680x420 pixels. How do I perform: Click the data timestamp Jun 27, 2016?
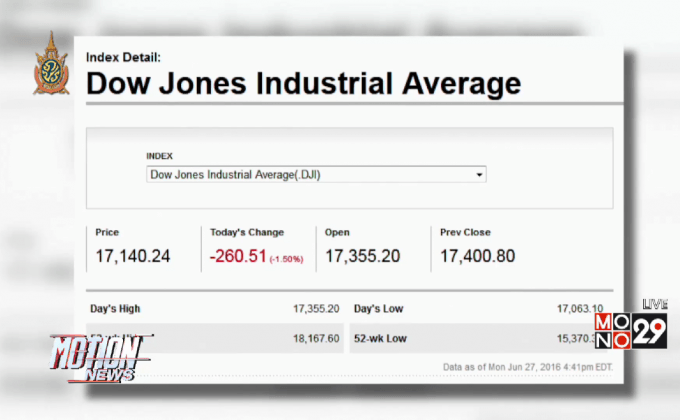coord(528,367)
